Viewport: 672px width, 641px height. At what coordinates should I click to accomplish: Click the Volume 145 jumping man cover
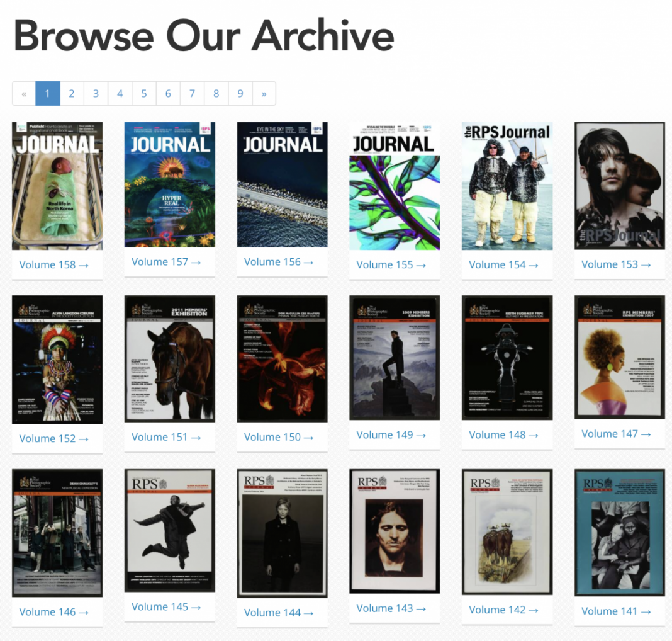[169, 530]
